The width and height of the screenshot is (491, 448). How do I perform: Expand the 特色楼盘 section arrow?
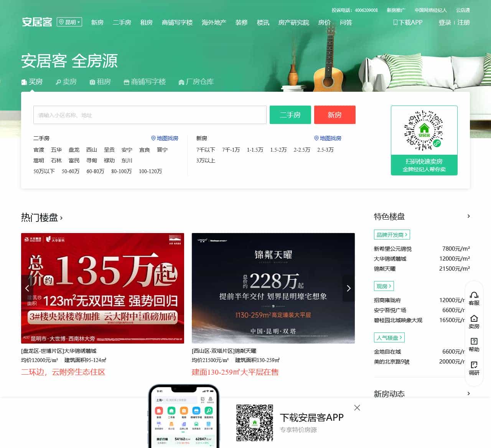pos(468,216)
